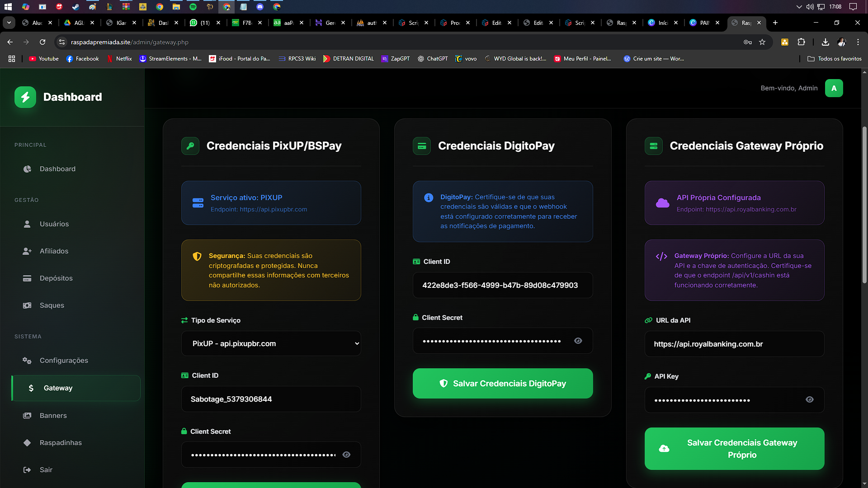Open Spotify from the Windows taskbar

(x=193, y=7)
